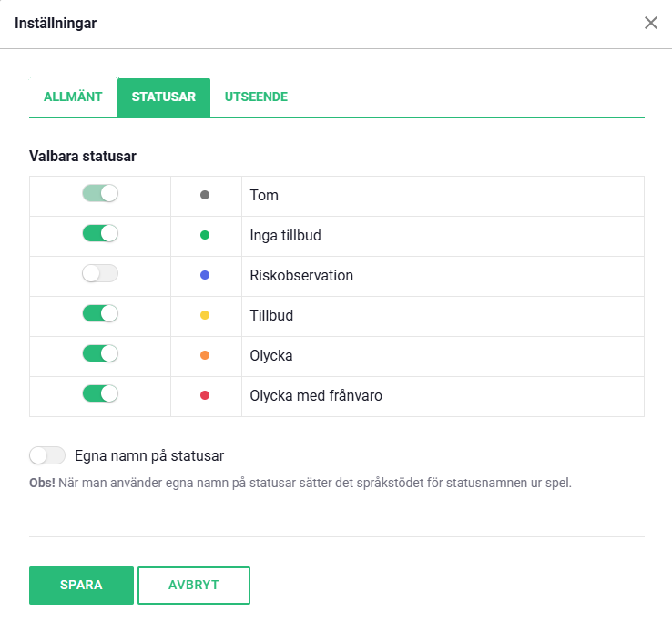Click the Avbryt button
This screenshot has height=632, width=672.
click(194, 586)
